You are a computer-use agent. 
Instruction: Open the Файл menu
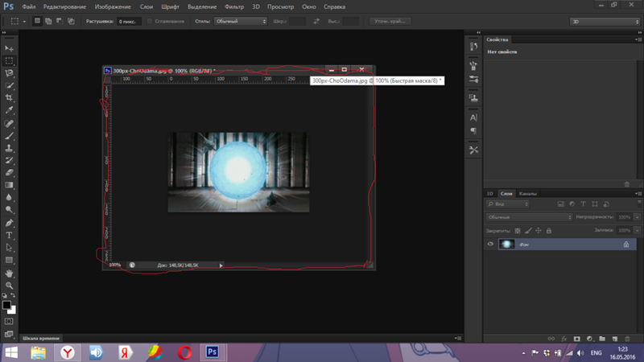tap(29, 6)
